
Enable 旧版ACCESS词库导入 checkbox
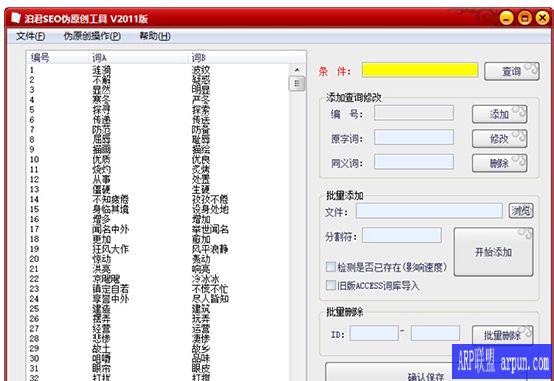[331, 285]
